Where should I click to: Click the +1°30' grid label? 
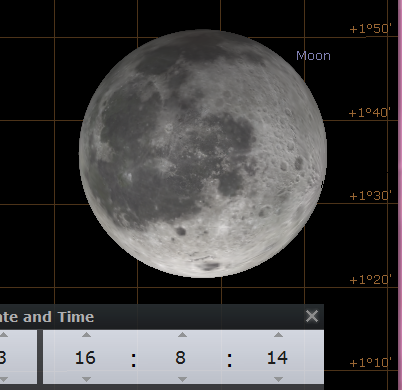point(370,196)
